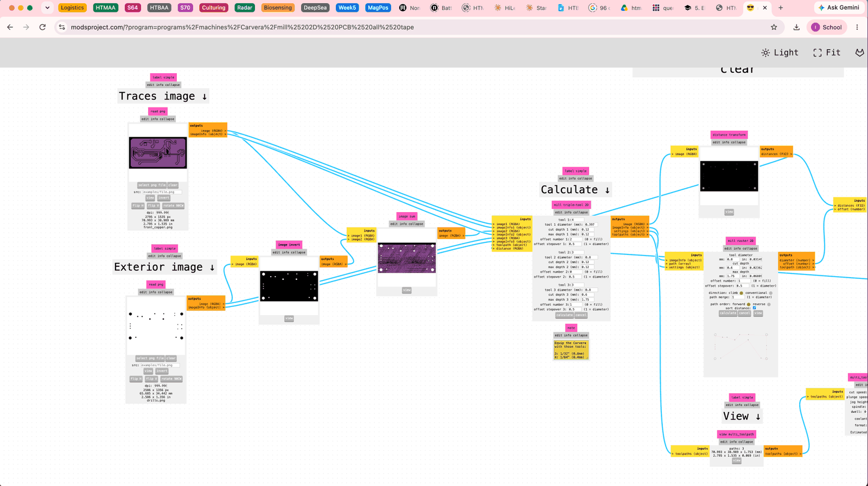Click the distance transform module title
This screenshot has height=486, width=868.
click(x=729, y=135)
